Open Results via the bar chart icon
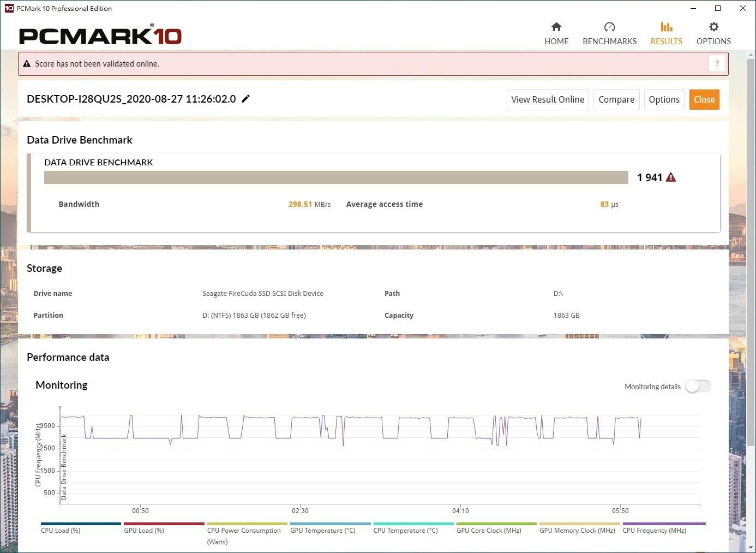This screenshot has width=756, height=553. point(666,27)
